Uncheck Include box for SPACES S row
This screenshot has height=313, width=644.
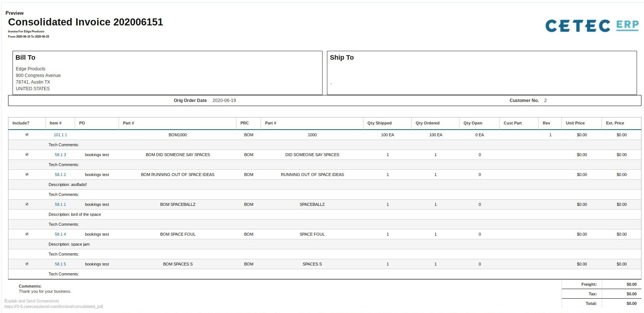click(x=27, y=264)
